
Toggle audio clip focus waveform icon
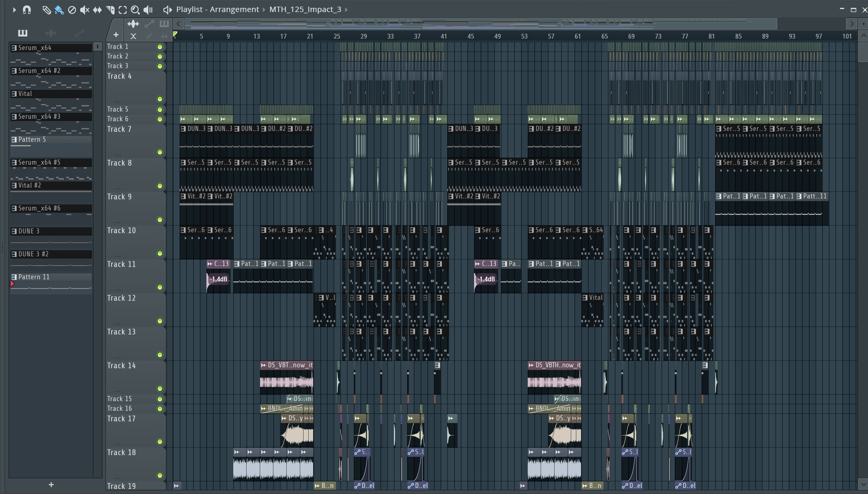tap(133, 24)
